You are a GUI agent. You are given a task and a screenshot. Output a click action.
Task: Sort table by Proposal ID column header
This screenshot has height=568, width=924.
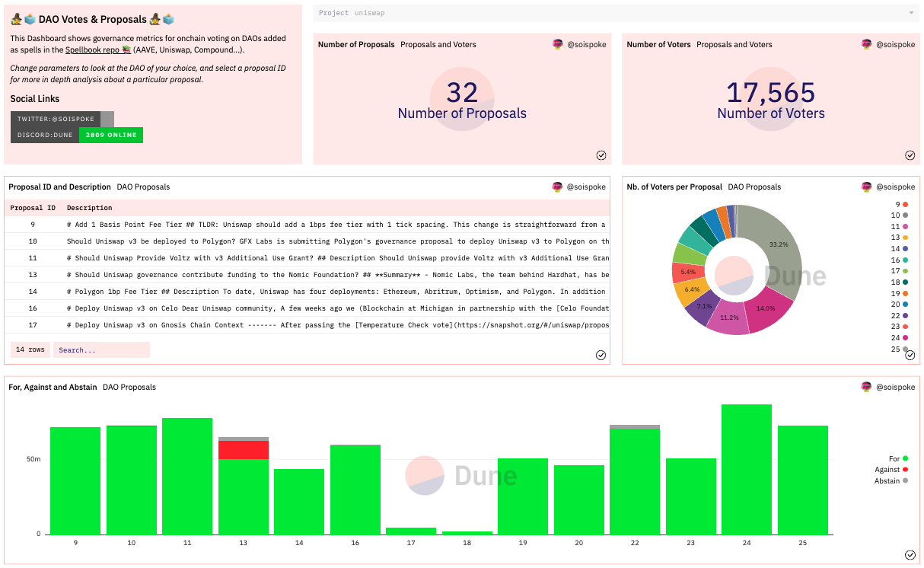[x=33, y=208]
